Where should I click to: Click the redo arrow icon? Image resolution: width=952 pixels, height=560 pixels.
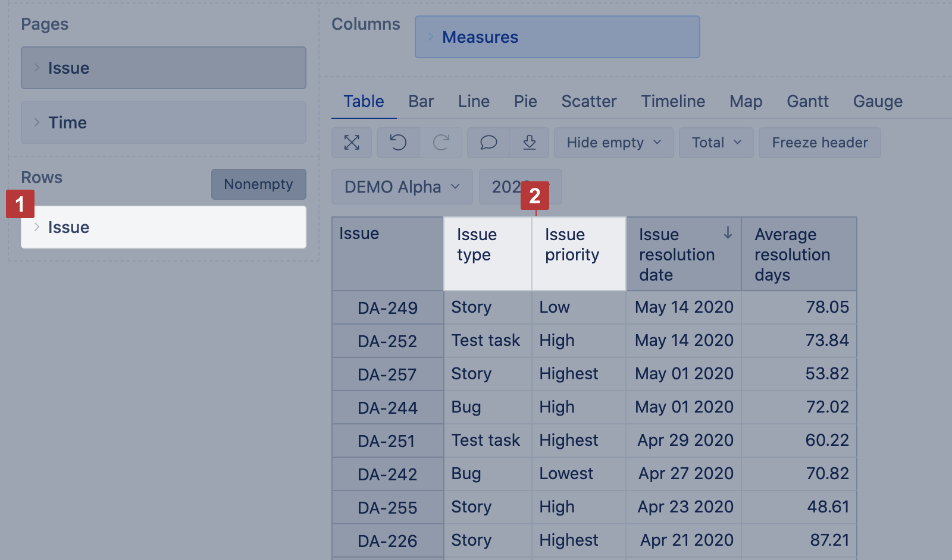441,143
